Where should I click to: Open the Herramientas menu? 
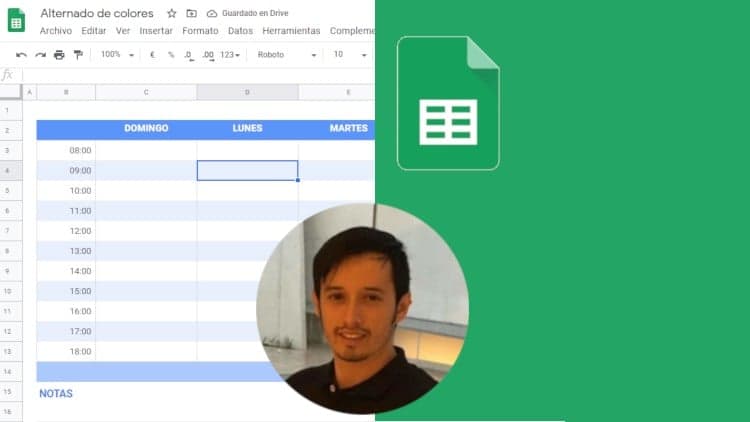(291, 31)
